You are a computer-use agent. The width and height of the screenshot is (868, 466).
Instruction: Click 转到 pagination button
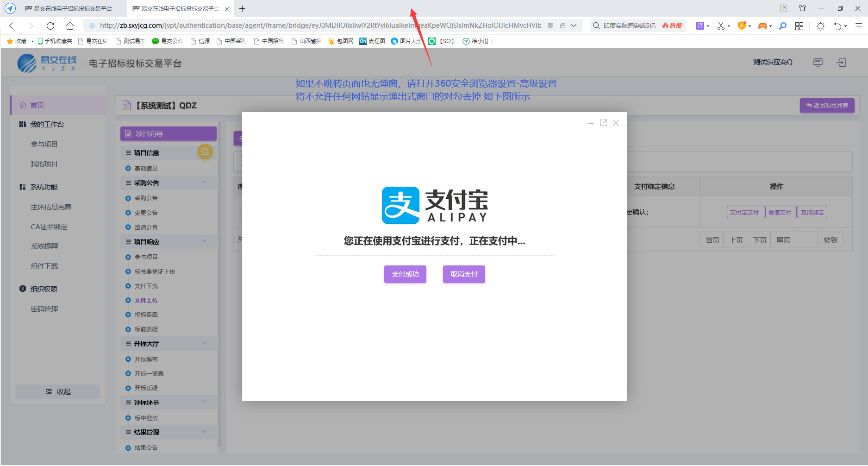tap(831, 240)
